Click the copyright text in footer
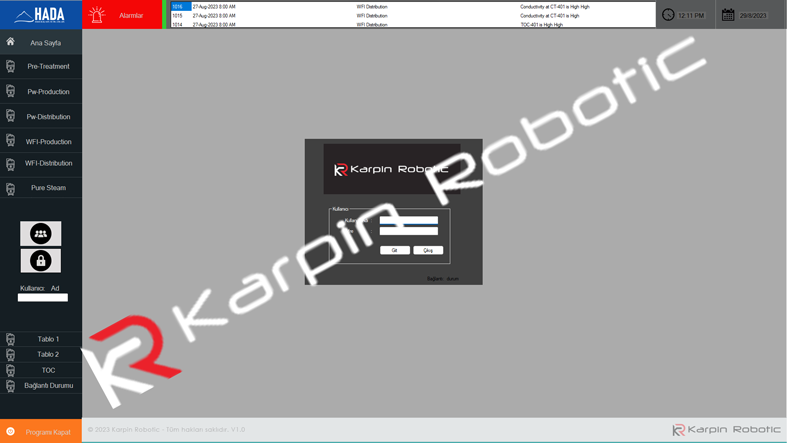This screenshot has width=787, height=443. click(x=166, y=429)
